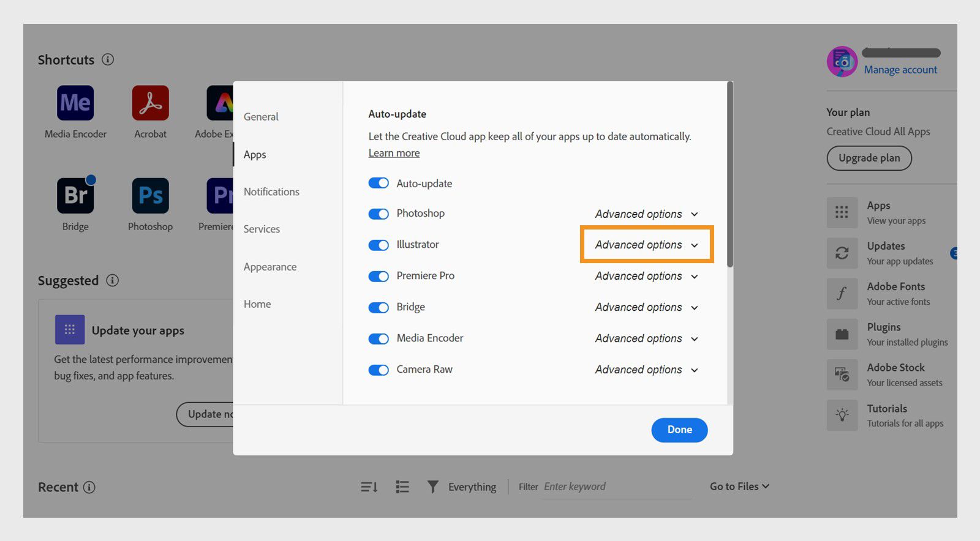Open Media Encoder shortcut icon
Image resolution: width=980 pixels, height=541 pixels.
tap(75, 103)
